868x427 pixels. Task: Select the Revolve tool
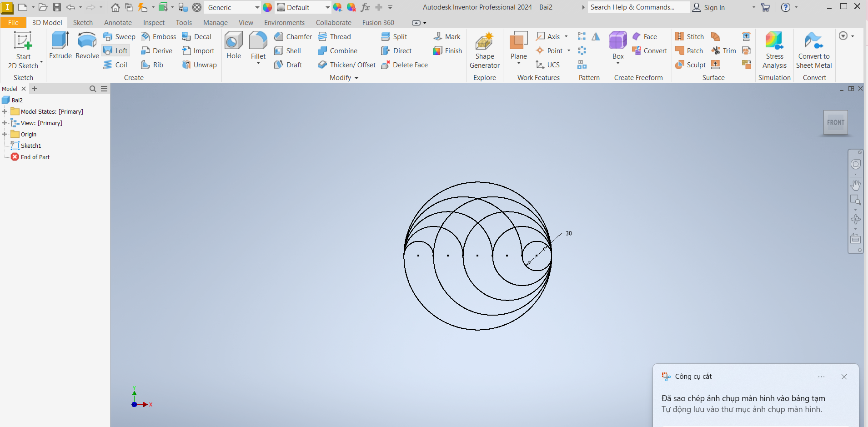(87, 45)
